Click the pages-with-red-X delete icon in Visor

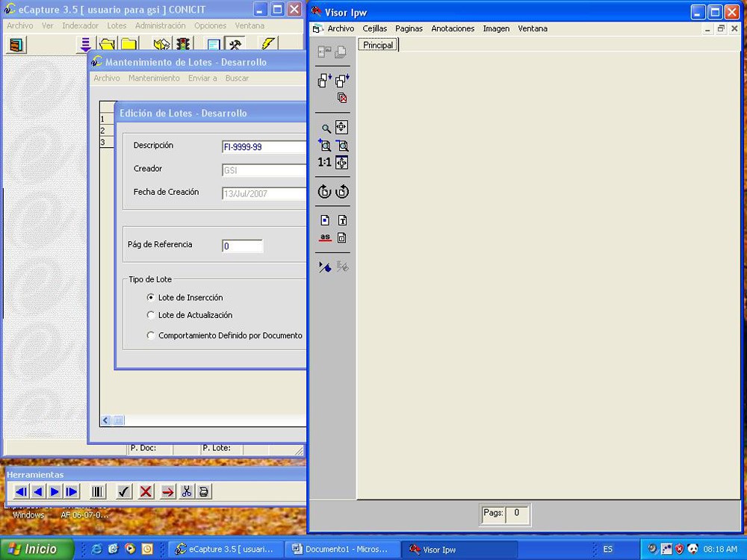point(342,98)
